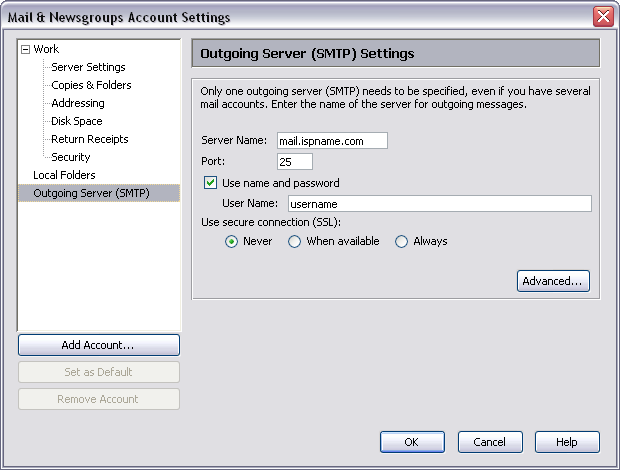Select Never for secure connection
Viewport: 620px width, 470px height.
tap(232, 241)
